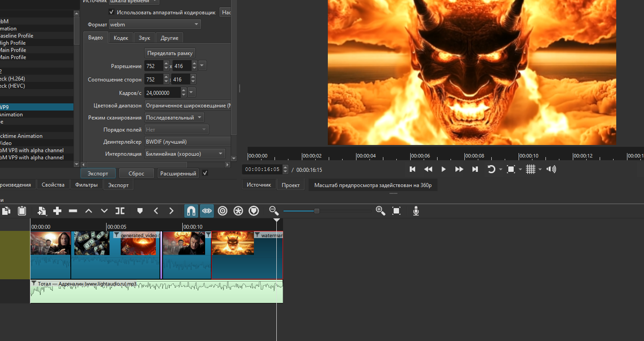Open the Фильтры panel tab
The height and width of the screenshot is (341, 644).
point(86,185)
